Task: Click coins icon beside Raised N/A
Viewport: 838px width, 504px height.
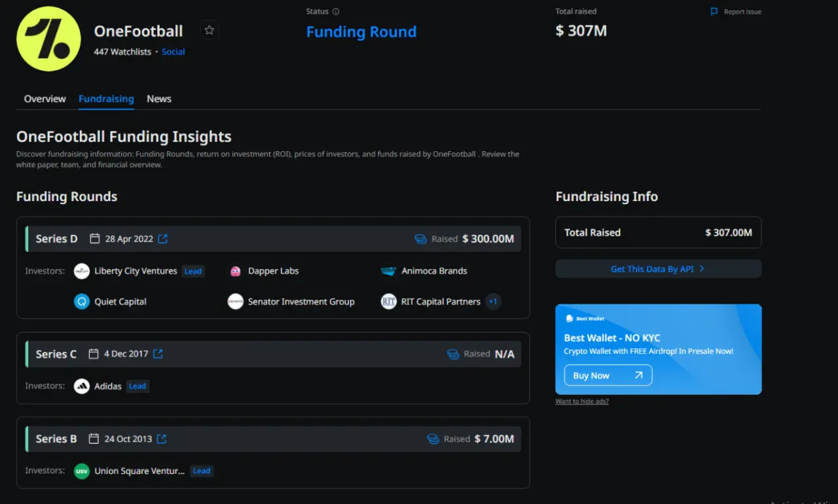Action: (453, 354)
